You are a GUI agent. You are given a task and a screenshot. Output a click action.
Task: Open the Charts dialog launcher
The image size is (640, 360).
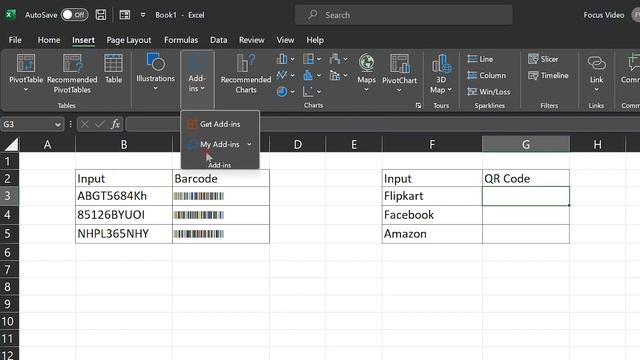pos(418,105)
